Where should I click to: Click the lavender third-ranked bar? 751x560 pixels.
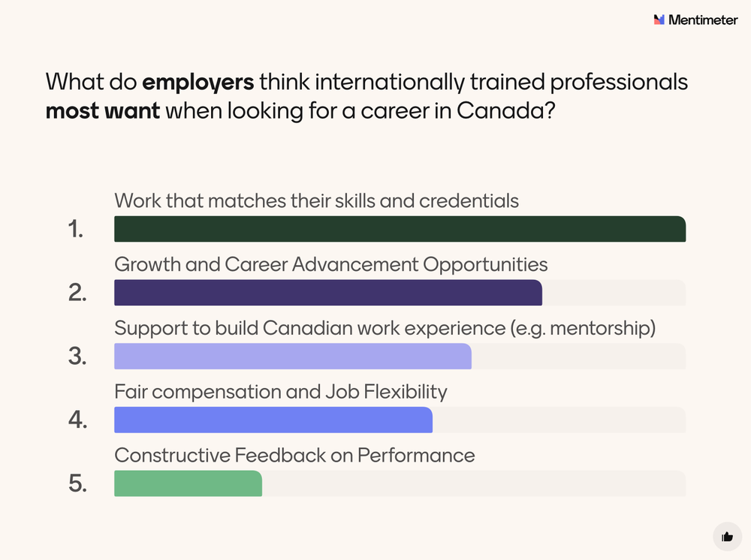292,357
